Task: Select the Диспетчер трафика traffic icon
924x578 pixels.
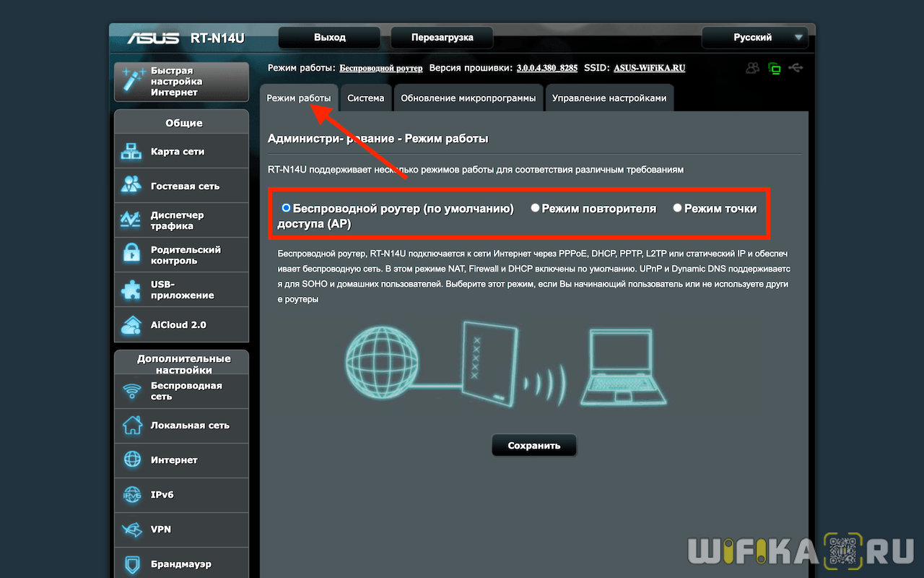Action: [131, 220]
